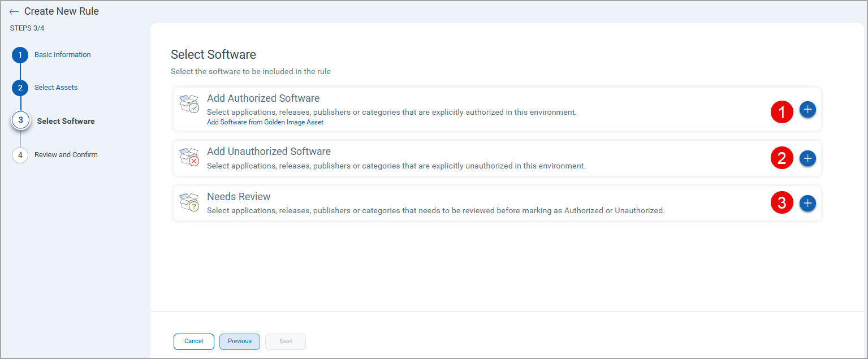The image size is (868, 359).
Task: Click the Next button
Action: [285, 341]
